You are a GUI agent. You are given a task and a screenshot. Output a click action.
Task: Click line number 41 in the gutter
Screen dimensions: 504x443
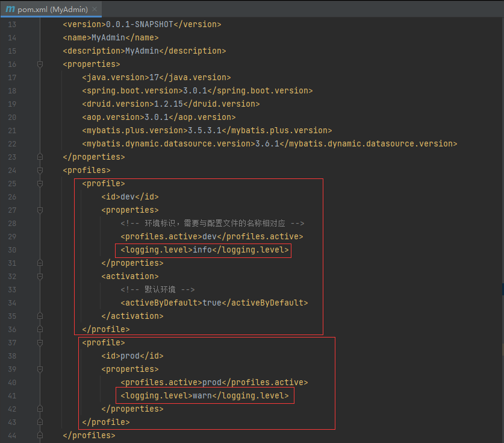click(x=12, y=396)
